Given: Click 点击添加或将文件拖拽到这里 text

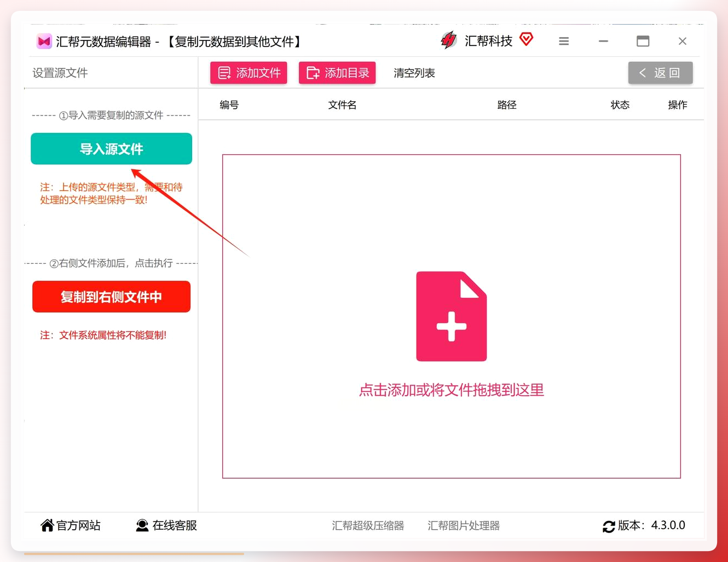Looking at the screenshot, I should [451, 390].
